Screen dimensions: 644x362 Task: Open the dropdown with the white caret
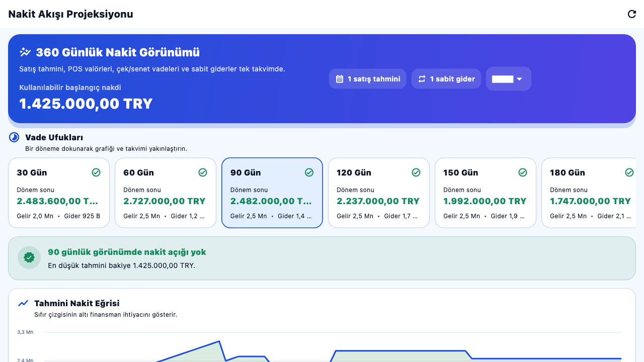click(509, 79)
